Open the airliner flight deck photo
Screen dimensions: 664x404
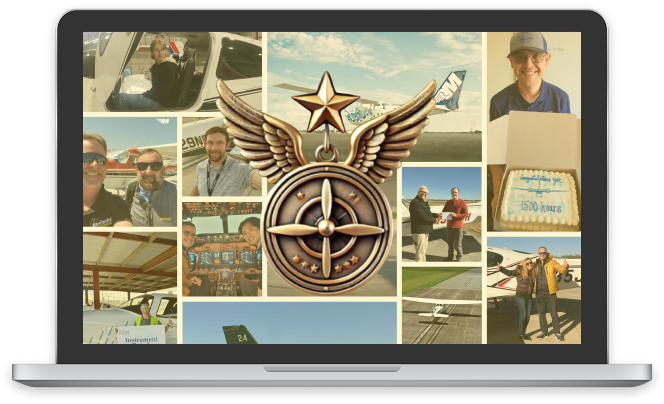tap(220, 250)
